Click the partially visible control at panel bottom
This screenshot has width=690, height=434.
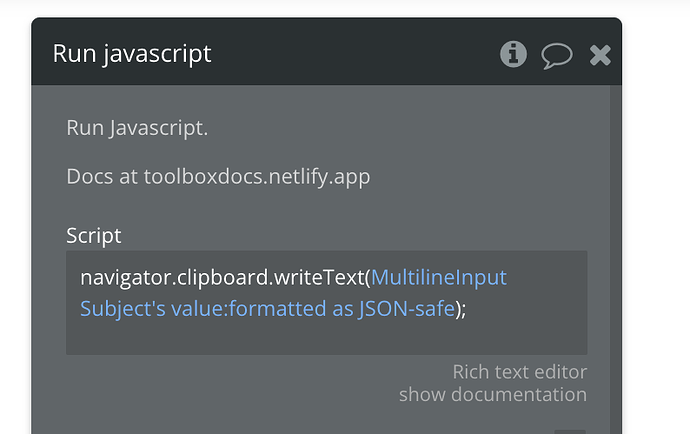pos(569,431)
